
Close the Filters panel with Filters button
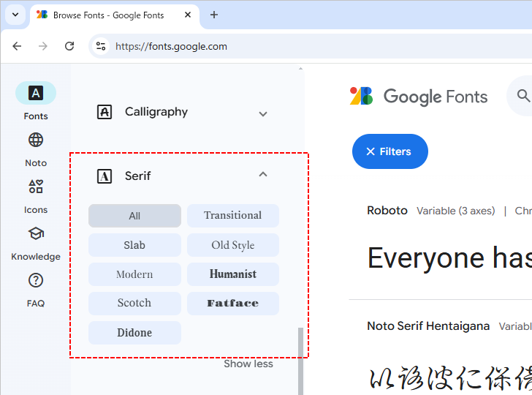coord(389,151)
